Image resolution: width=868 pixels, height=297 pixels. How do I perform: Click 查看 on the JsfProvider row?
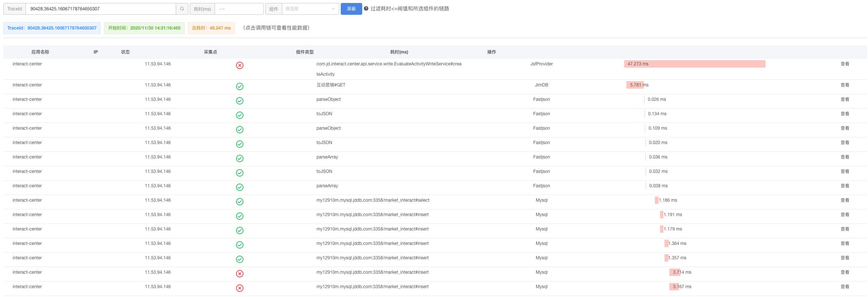(845, 64)
